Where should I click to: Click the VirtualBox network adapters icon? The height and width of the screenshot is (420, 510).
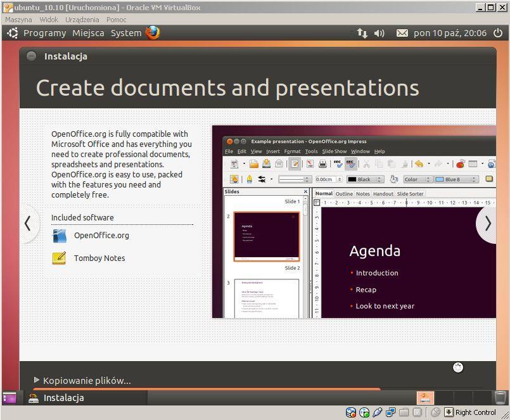pos(390,412)
